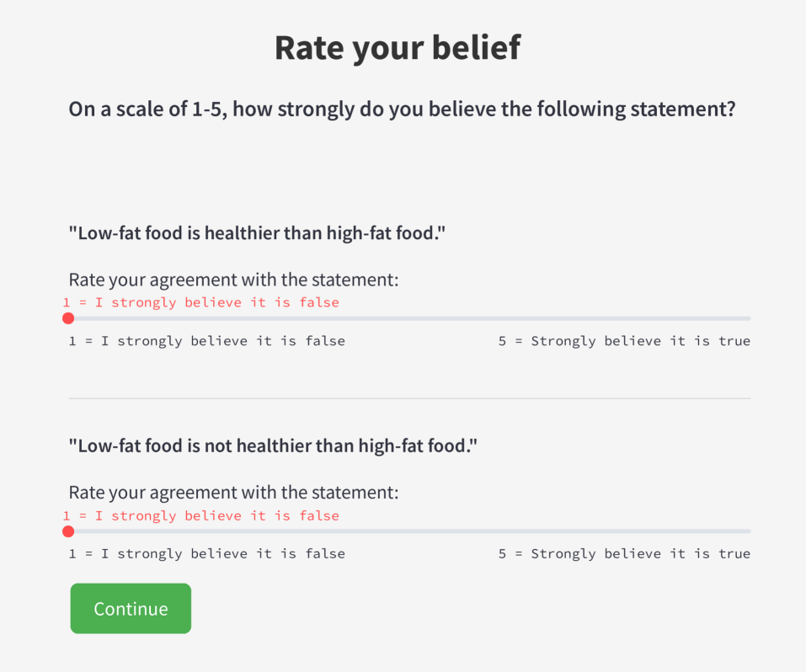Click the red handle on the first statement's slider

pyautogui.click(x=68, y=318)
